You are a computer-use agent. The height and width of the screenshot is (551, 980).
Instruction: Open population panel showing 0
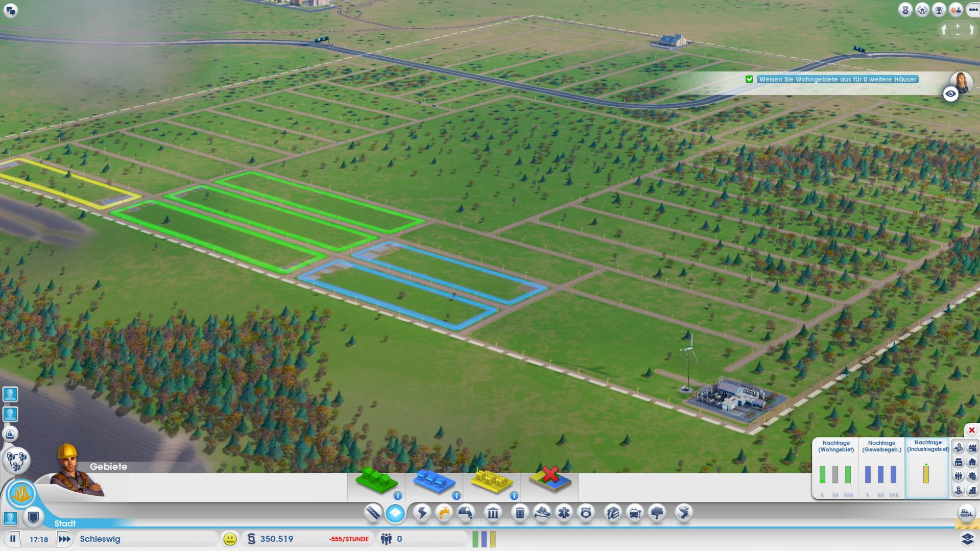[x=422, y=539]
